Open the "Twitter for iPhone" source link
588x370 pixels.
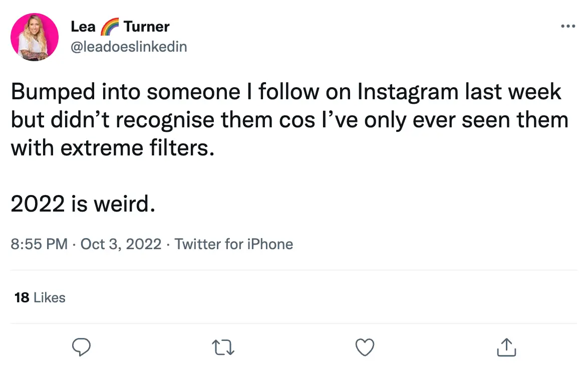click(234, 244)
